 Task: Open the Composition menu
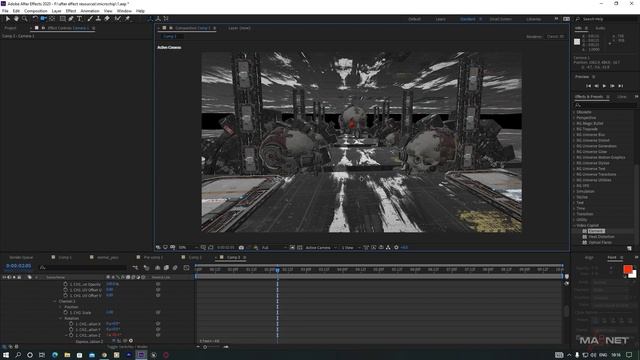[x=36, y=11]
